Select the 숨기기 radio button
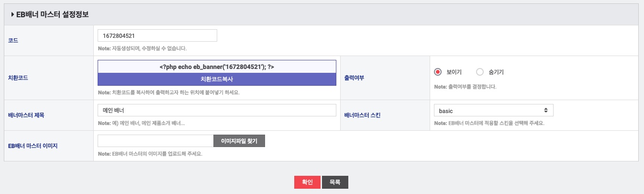Screen dimensions: 644x194 (480, 72)
